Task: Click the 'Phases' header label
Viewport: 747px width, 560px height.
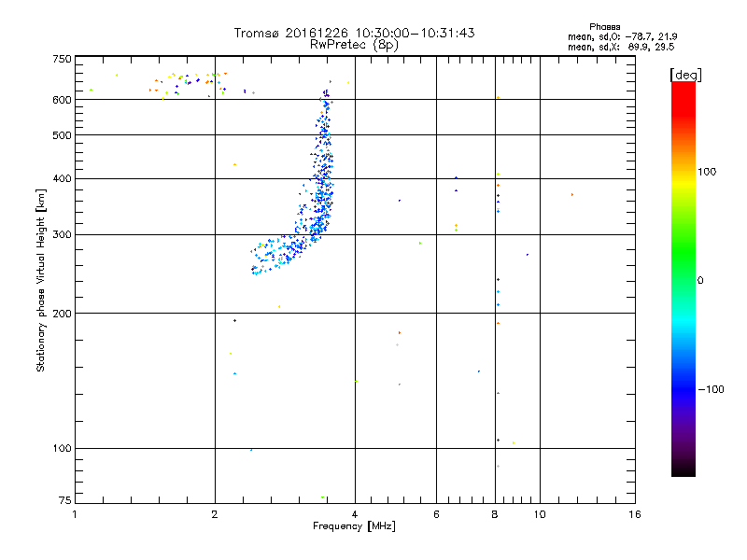Action: (604, 27)
